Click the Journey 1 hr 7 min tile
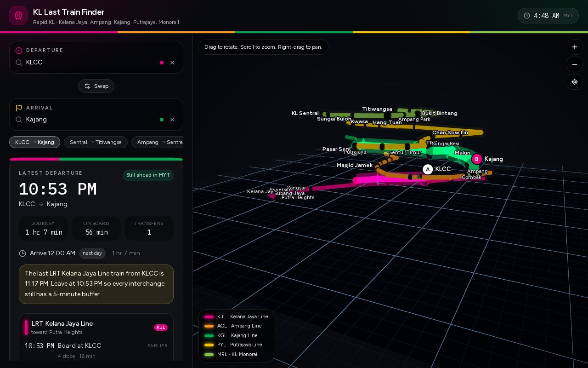This screenshot has width=588, height=368. [x=43, y=228]
